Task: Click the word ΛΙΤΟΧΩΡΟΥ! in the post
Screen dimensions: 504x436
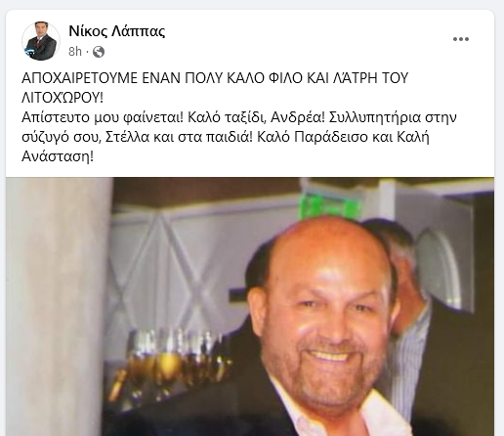Action: [x=63, y=98]
